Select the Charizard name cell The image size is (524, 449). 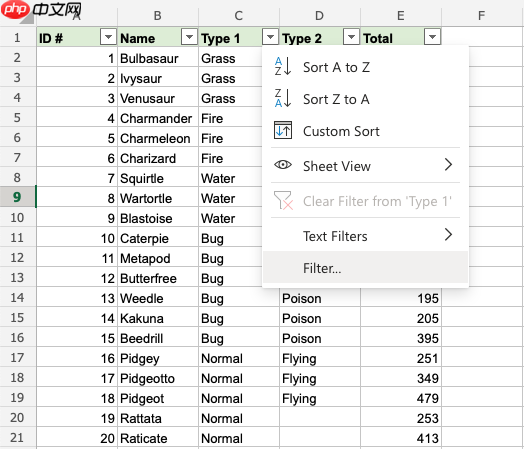(158, 158)
